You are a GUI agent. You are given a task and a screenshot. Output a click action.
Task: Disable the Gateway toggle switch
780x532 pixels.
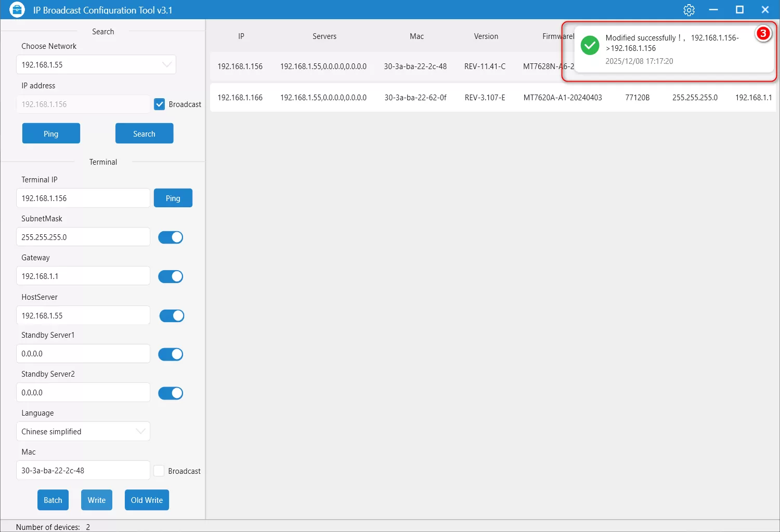pyautogui.click(x=171, y=276)
